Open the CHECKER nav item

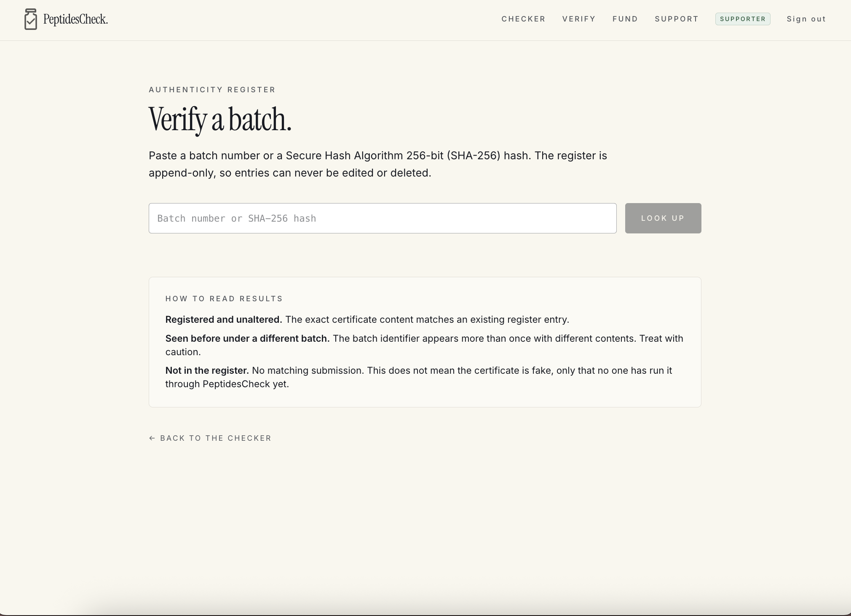[x=523, y=19]
